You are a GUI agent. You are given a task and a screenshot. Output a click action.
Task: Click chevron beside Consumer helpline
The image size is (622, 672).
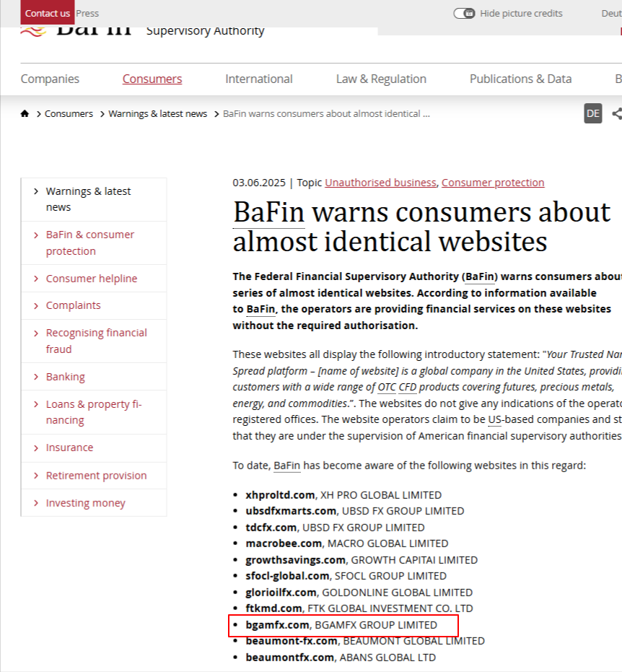36,279
